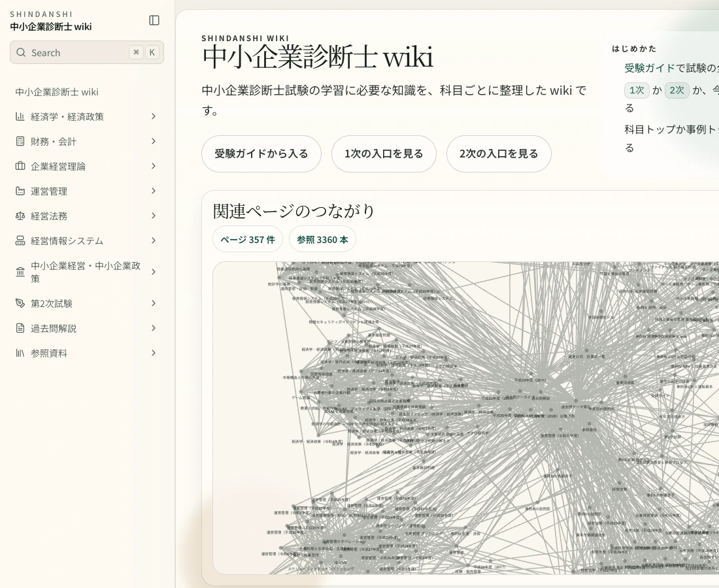Click the SHINDANSHI WIKI label above the title
Viewport: 719px width, 588px height.
click(245, 38)
